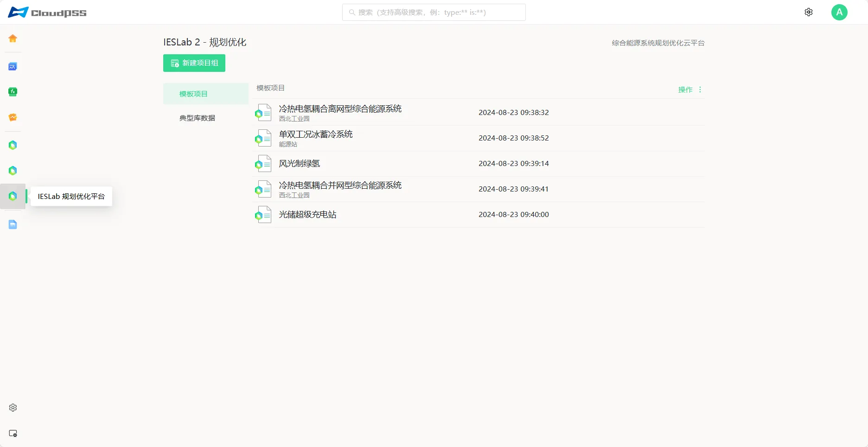Open project 冷热电氢耦合离网型综合能源系统

coord(340,109)
